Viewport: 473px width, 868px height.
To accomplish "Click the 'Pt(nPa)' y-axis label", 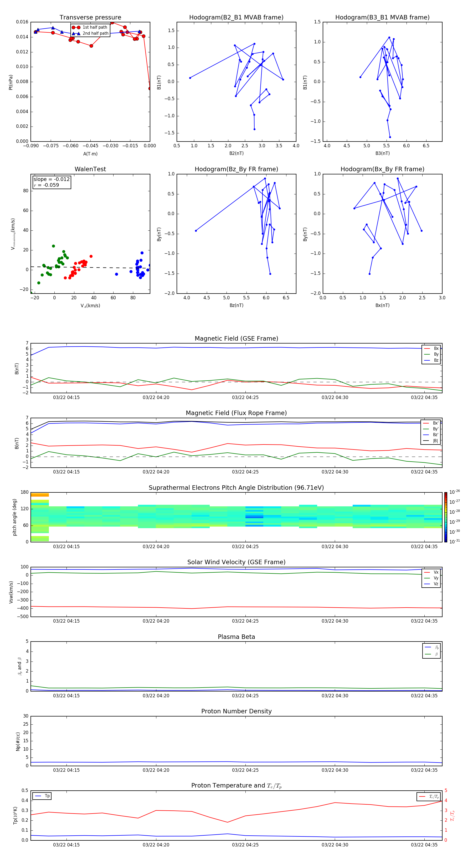I will (11, 82).
